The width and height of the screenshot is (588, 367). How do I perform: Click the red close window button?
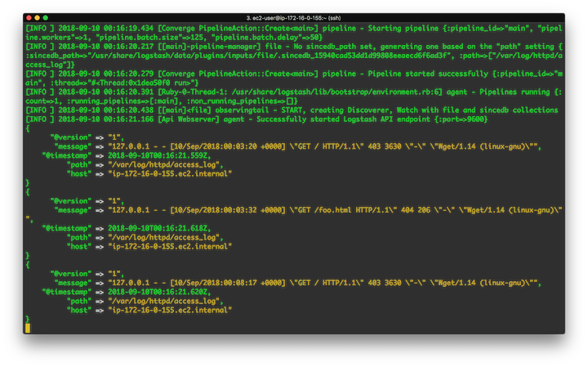pyautogui.click(x=29, y=18)
